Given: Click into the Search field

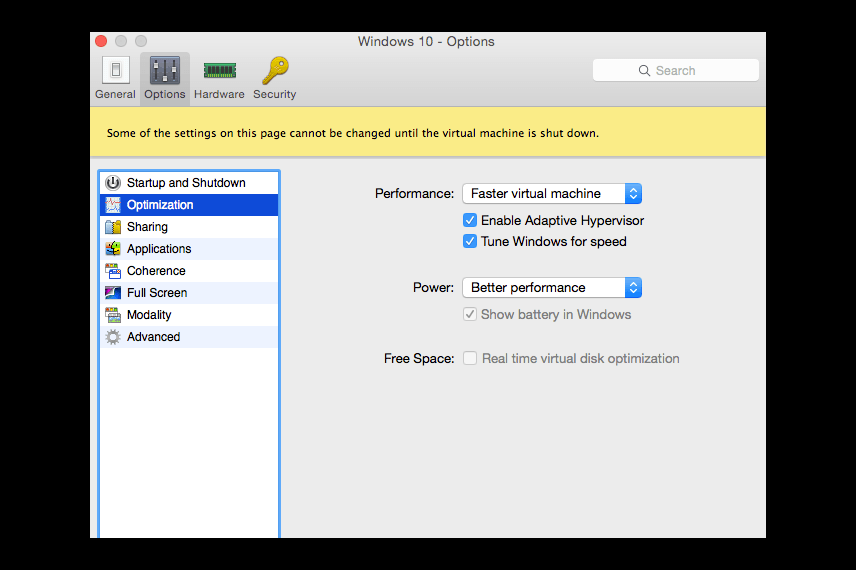Looking at the screenshot, I should pos(676,70).
